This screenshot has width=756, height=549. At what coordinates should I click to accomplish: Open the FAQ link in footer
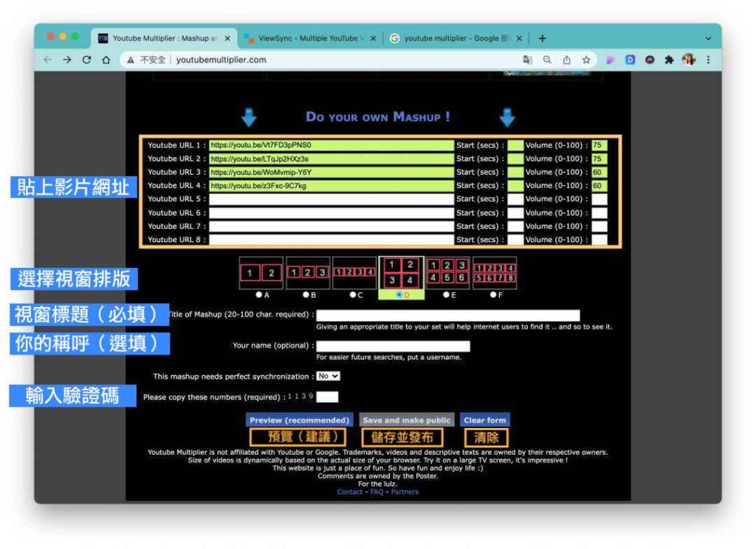pos(377,492)
